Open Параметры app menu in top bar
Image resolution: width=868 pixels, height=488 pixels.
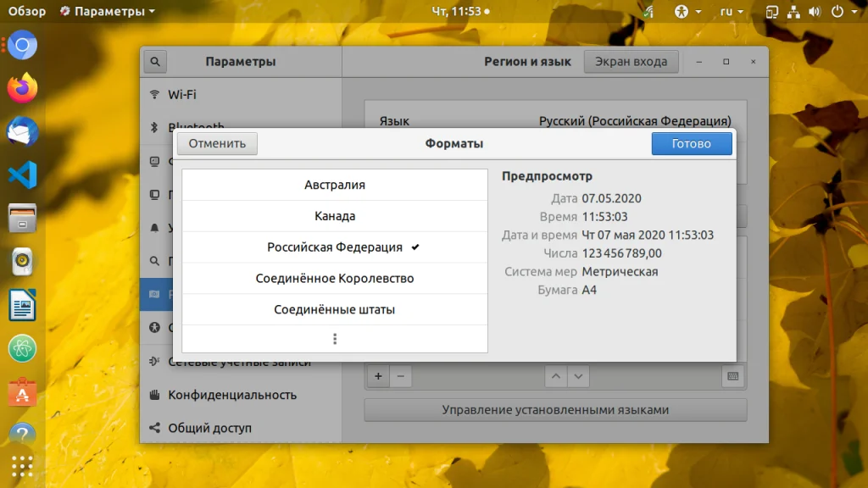pos(108,11)
